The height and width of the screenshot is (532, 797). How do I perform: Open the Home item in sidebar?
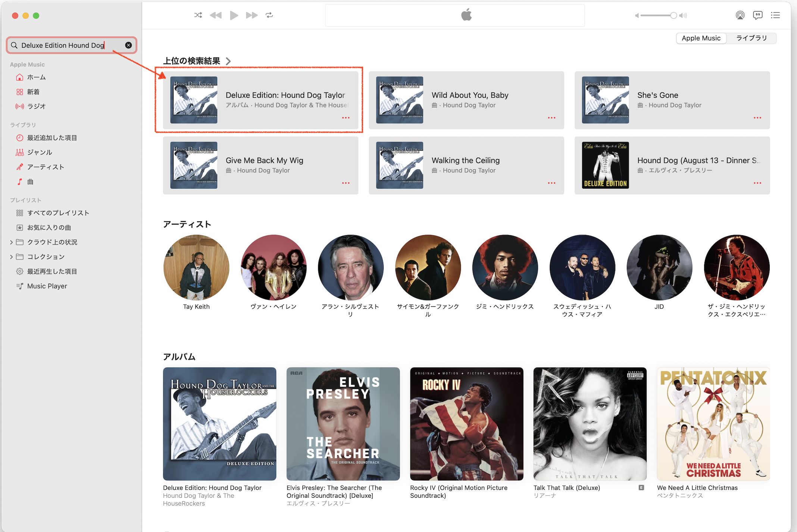pos(36,77)
